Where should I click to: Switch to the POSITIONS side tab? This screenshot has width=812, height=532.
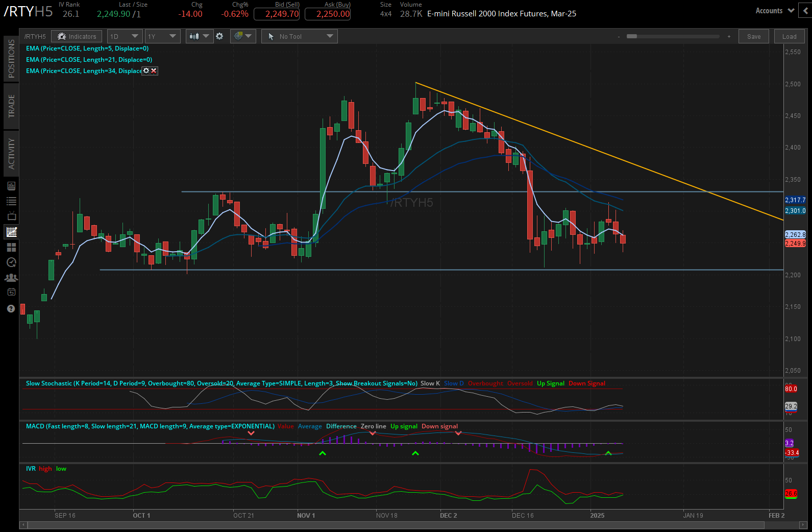pyautogui.click(x=11, y=58)
